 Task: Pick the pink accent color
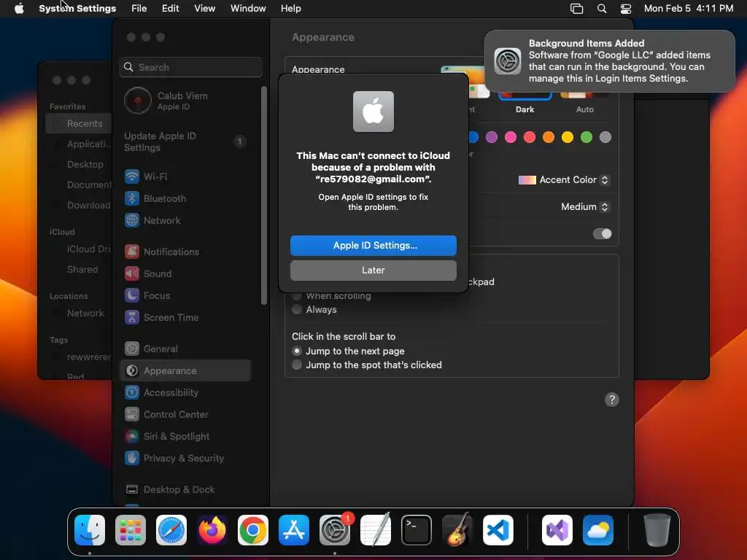510,137
